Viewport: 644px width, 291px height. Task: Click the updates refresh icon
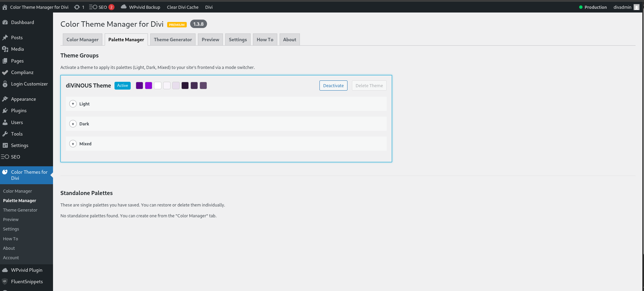coord(77,7)
